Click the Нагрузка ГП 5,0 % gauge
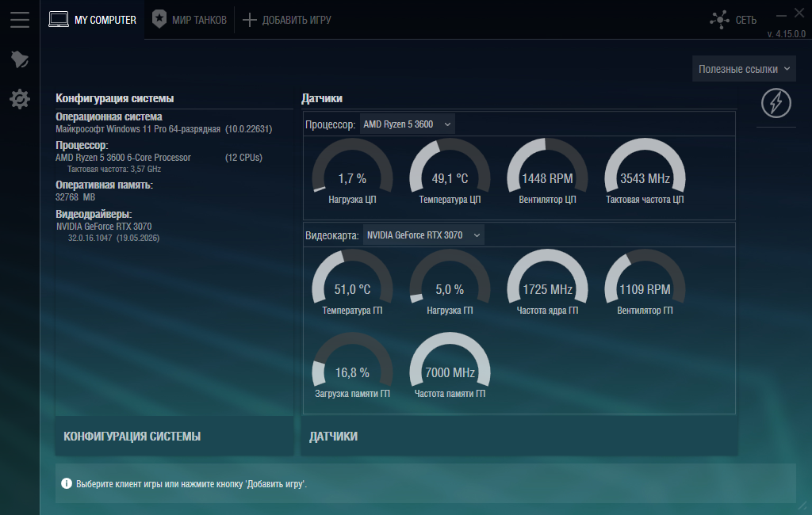This screenshot has width=812, height=515. pos(450,283)
